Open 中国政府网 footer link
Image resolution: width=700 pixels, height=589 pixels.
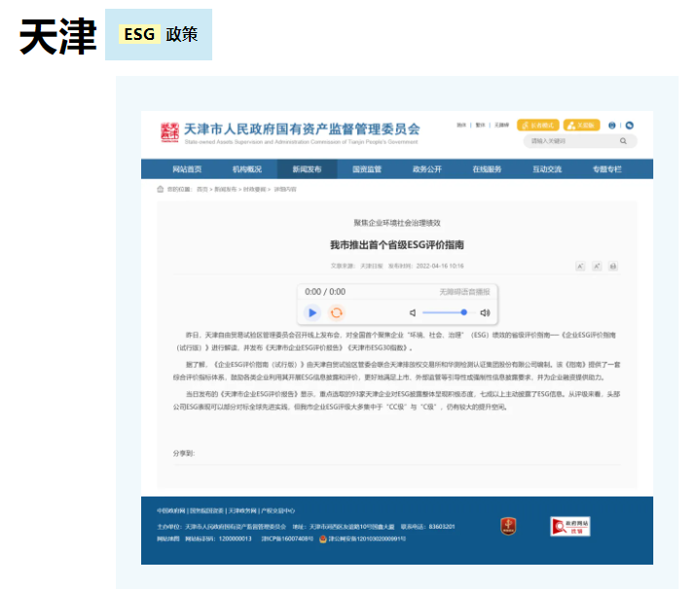(x=171, y=511)
